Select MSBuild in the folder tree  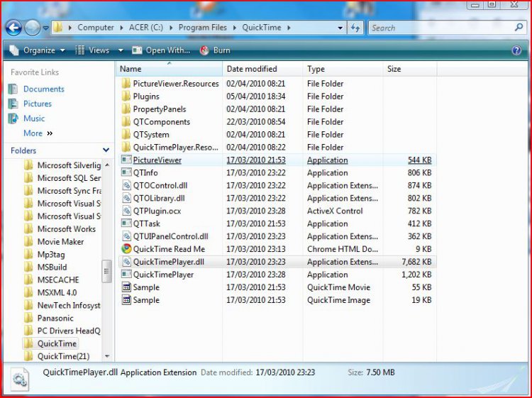tap(52, 267)
